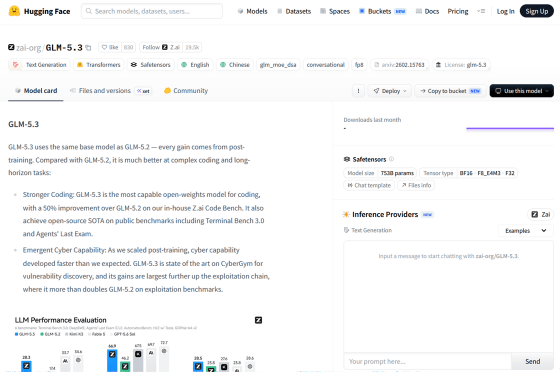Screen dimensions: 560x372
Task: Open Docs in the top navigation
Action: click(427, 11)
